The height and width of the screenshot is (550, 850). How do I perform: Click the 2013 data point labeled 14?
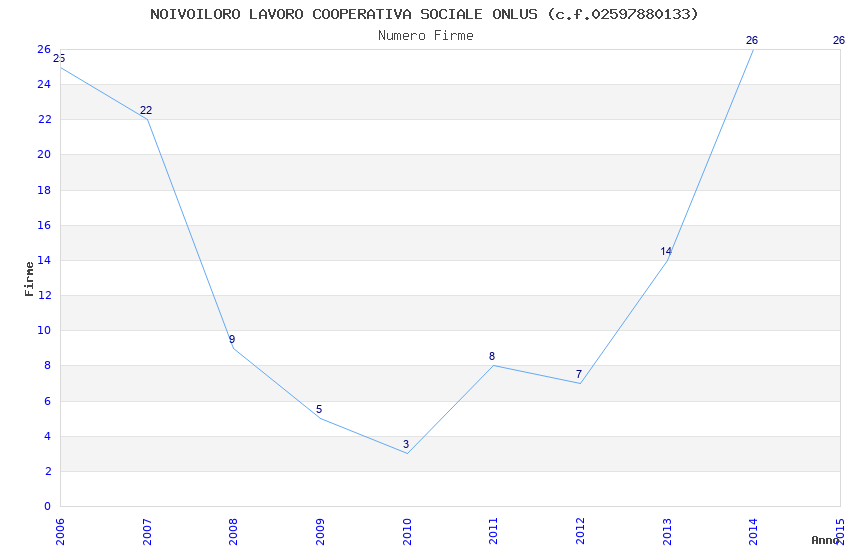pyautogui.click(x=667, y=260)
